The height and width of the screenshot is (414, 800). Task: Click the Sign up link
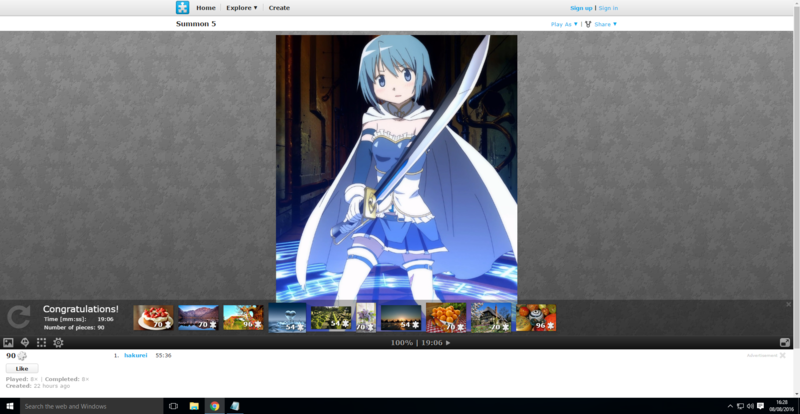tap(581, 8)
